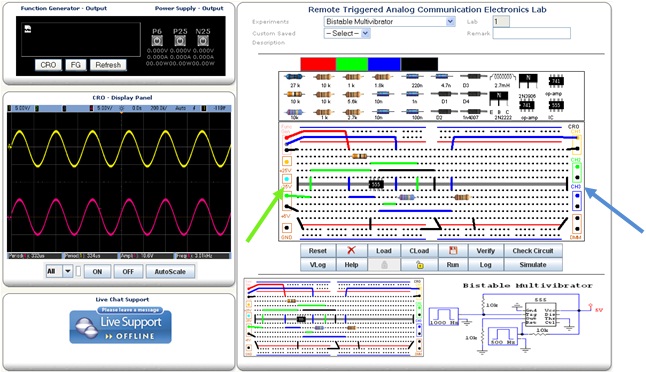Click the floppy disk save icon
The width and height of the screenshot is (646, 372).
[x=453, y=250]
